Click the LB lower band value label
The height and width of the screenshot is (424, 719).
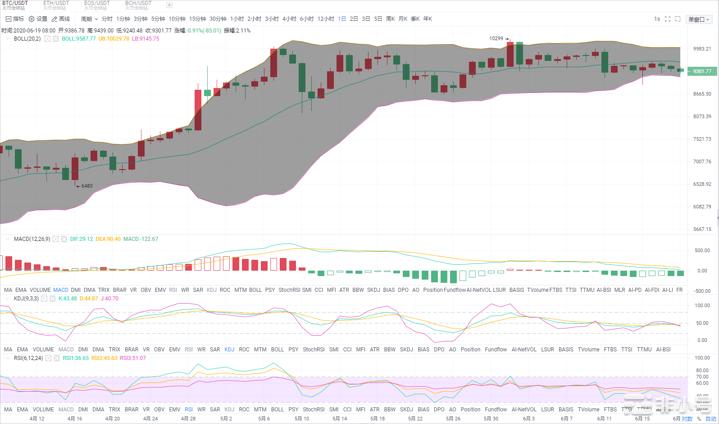[146, 39]
